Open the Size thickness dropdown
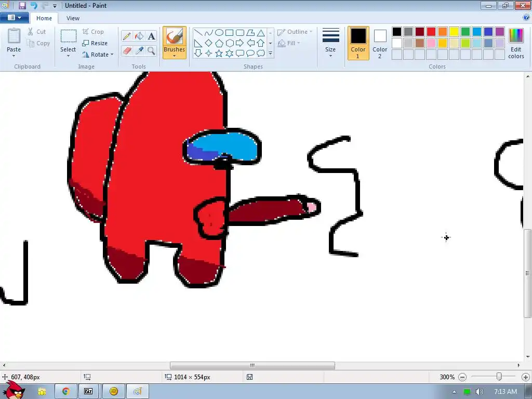Image resolution: width=532 pixels, height=399 pixels. (x=330, y=43)
